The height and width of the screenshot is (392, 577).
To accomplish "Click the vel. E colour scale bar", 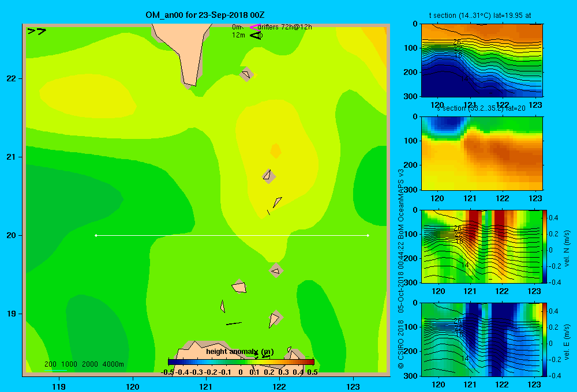I will pyautogui.click(x=545, y=340).
